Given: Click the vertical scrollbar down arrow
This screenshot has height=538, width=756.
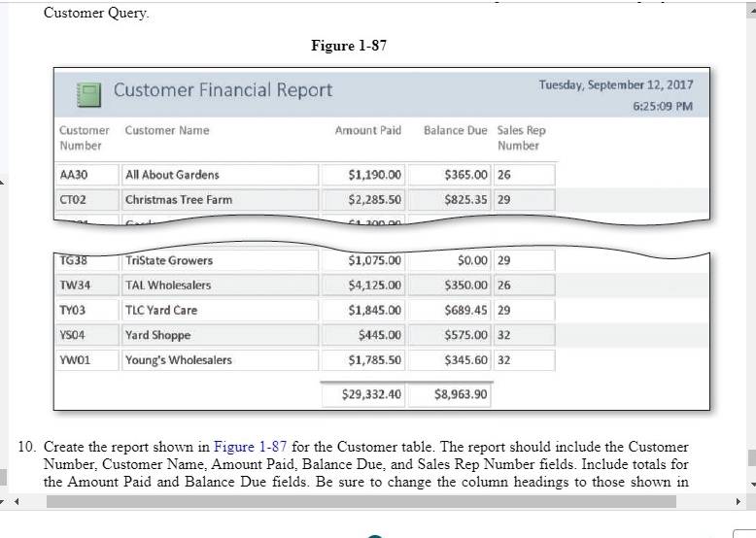Looking at the screenshot, I should click(x=752, y=485).
